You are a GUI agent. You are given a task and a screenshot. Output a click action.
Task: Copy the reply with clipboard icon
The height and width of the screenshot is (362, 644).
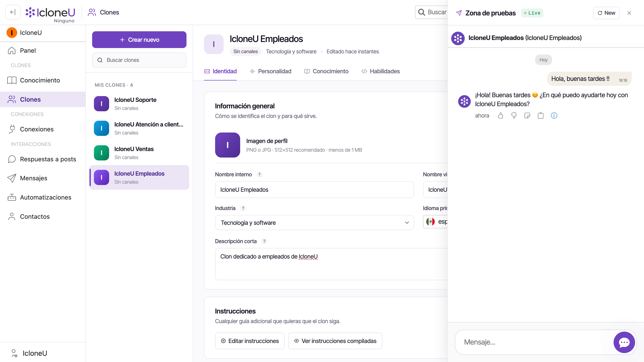[x=540, y=116]
